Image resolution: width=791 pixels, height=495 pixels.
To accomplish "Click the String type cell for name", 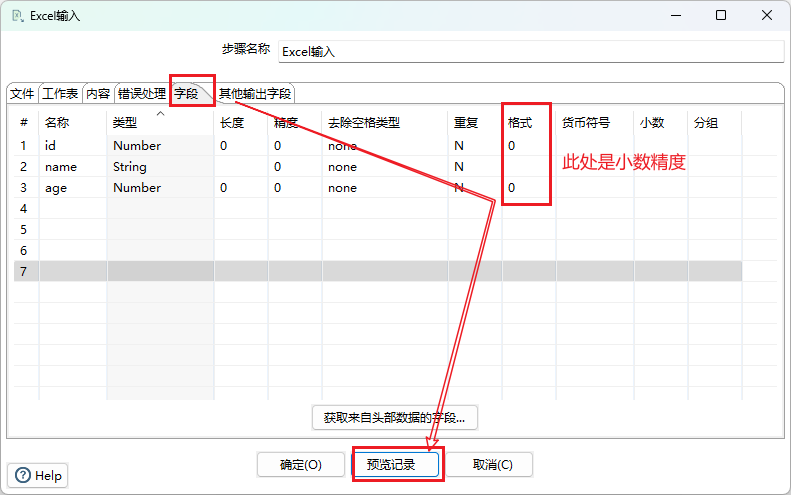I will 160,167.
